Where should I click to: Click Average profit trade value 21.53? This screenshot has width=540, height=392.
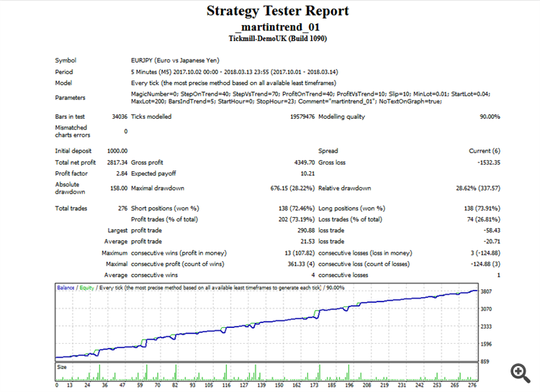click(x=307, y=241)
